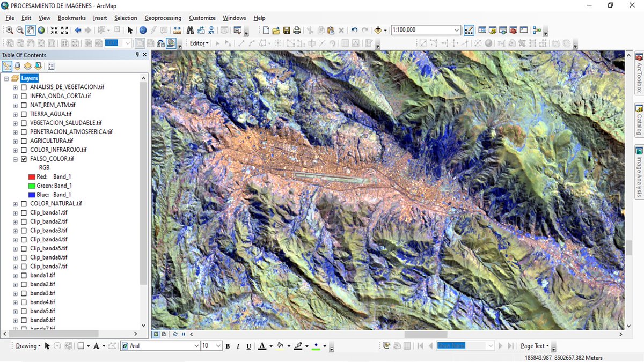Enable VEGETACION_SALUDABLE.tif layer visibility
This screenshot has width=644, height=362.
(24, 123)
